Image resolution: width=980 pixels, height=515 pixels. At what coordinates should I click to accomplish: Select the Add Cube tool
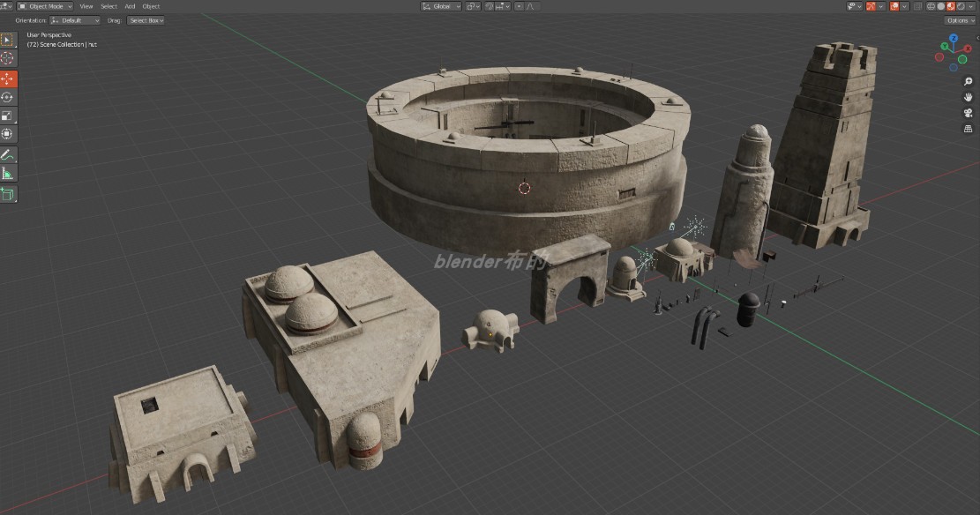click(8, 194)
